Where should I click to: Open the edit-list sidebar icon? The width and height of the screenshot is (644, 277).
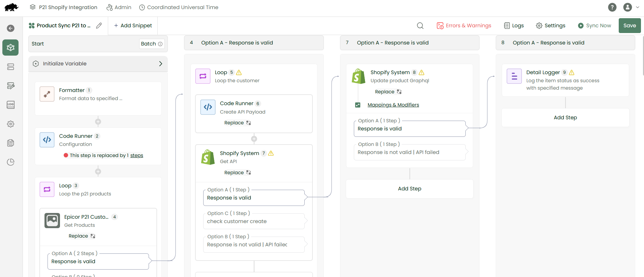coord(11,86)
